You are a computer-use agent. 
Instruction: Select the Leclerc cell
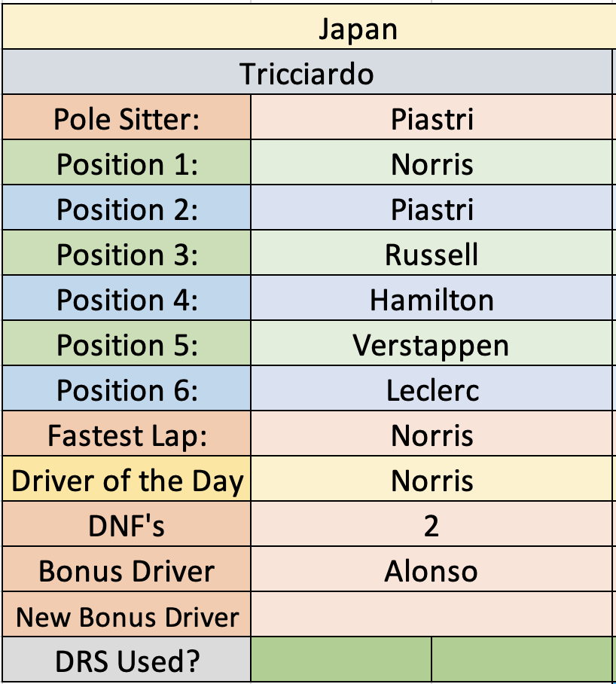(432, 389)
